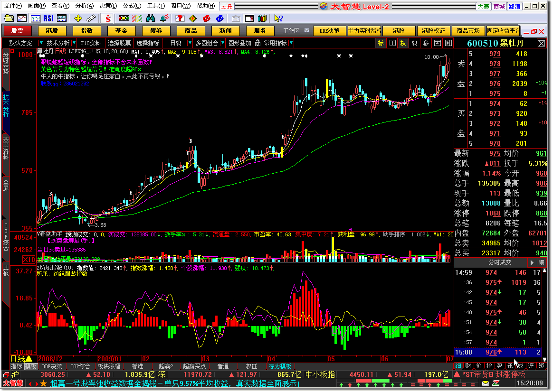Expand the 默认方案 dropdown arrow
This screenshot has width=553, height=392.
pyautogui.click(x=41, y=43)
